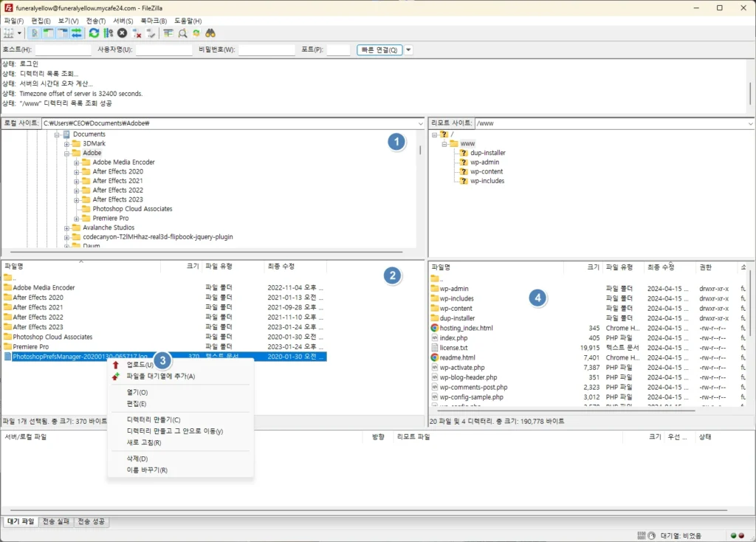756x542 pixels.
Task: Click the reconnect to last server icon
Action: 151,33
